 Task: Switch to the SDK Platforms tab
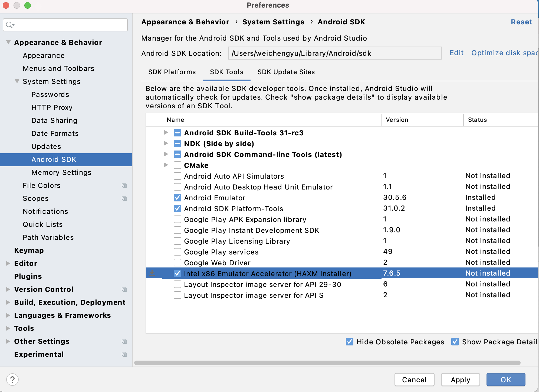tap(172, 72)
